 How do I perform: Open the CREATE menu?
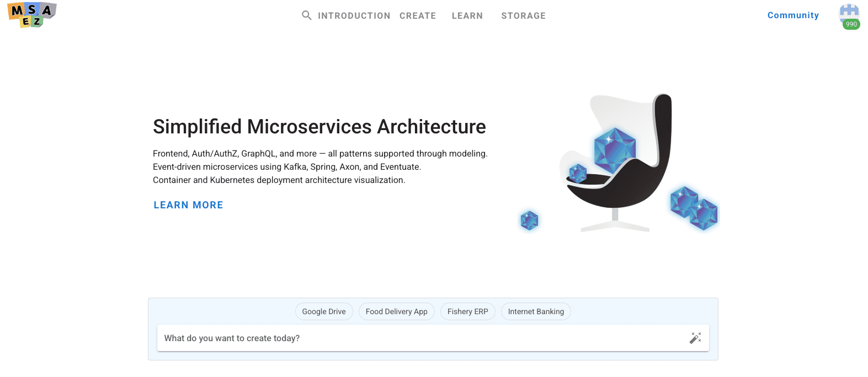coord(418,16)
